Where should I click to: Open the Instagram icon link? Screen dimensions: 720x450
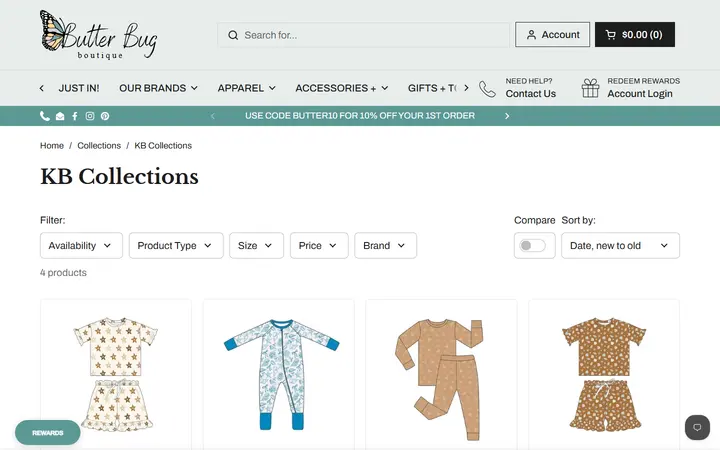coord(90,116)
